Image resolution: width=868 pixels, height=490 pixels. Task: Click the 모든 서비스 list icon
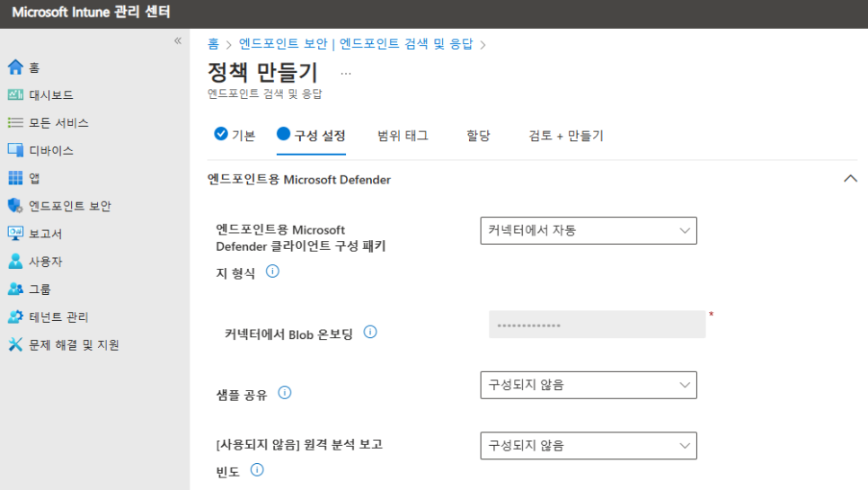pyautogui.click(x=15, y=122)
